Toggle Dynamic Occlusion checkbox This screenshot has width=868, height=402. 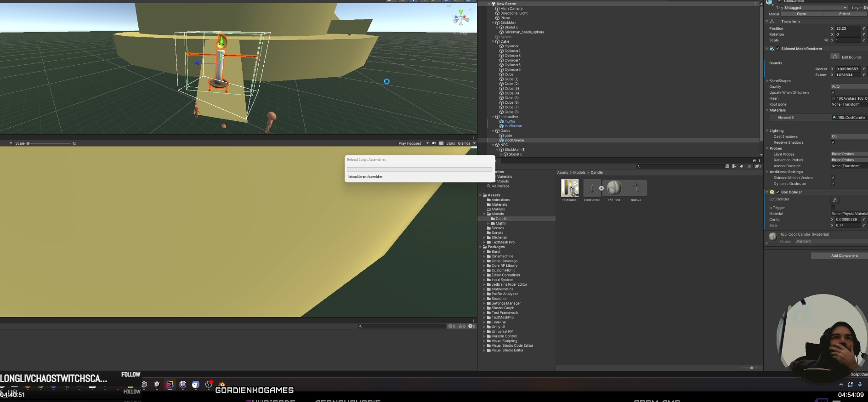point(833,184)
